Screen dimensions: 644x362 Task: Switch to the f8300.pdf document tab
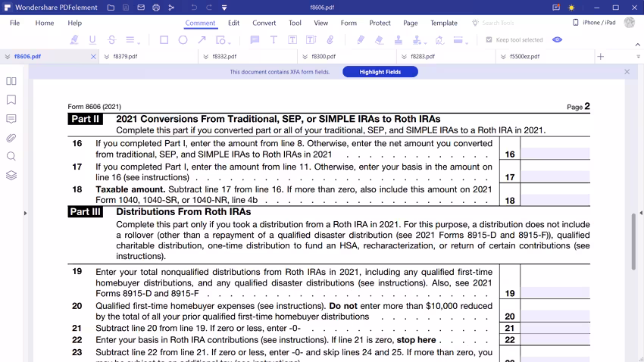point(347,56)
